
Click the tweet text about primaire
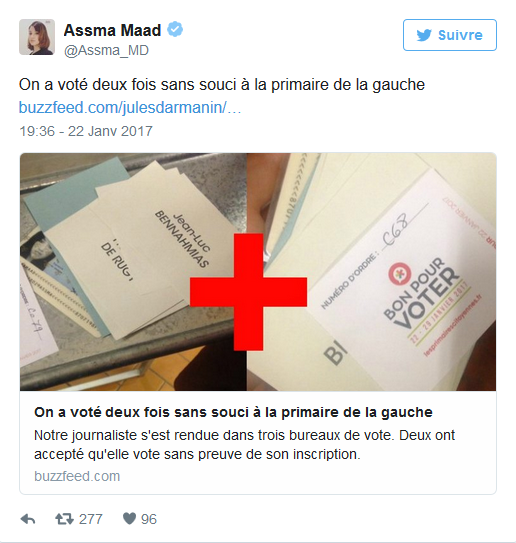[x=222, y=84]
